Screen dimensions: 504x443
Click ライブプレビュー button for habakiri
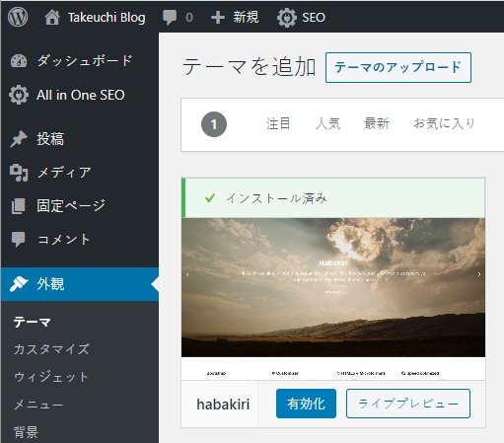coord(408,404)
